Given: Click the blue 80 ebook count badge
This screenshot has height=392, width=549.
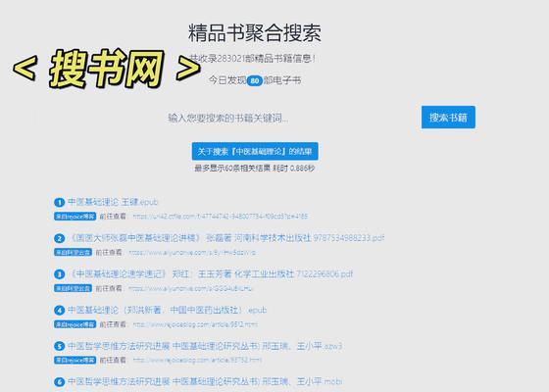Looking at the screenshot, I should [x=255, y=80].
